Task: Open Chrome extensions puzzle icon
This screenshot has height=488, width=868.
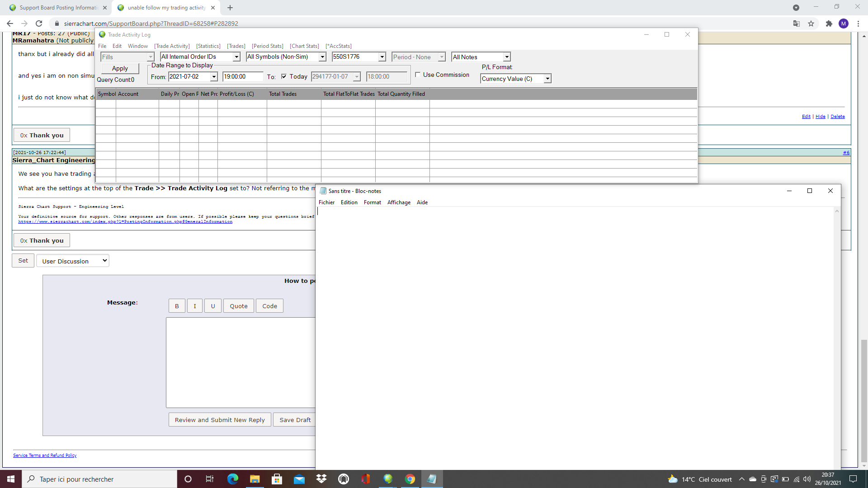Action: pyautogui.click(x=829, y=23)
